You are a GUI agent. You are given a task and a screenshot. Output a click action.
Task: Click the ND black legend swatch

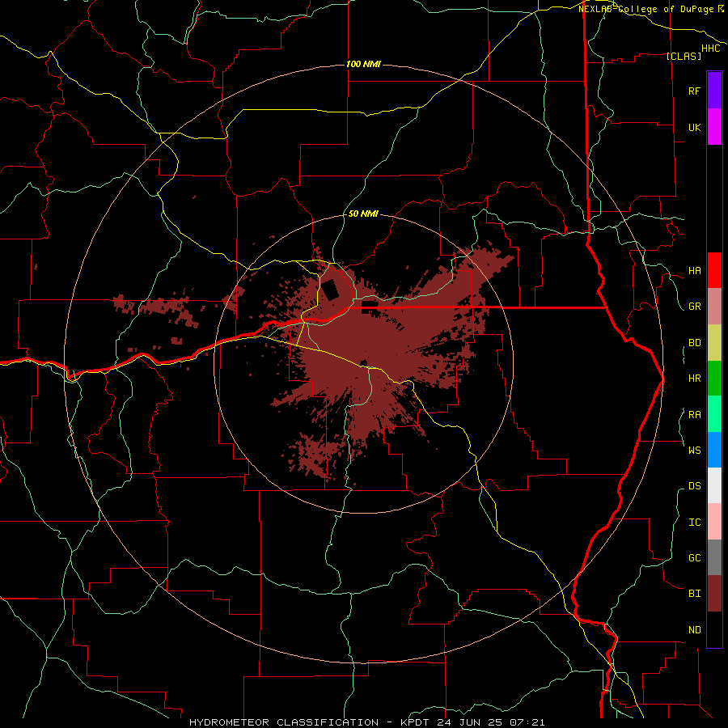click(x=714, y=629)
